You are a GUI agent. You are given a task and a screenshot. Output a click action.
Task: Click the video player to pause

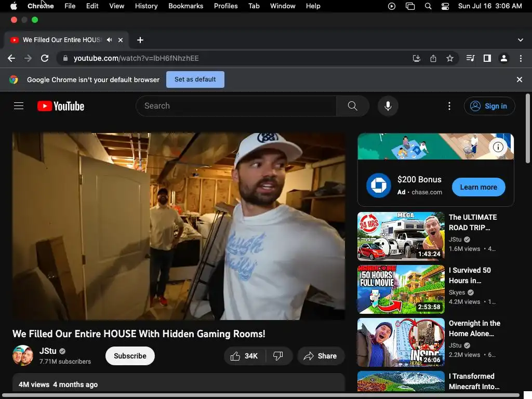click(x=179, y=227)
